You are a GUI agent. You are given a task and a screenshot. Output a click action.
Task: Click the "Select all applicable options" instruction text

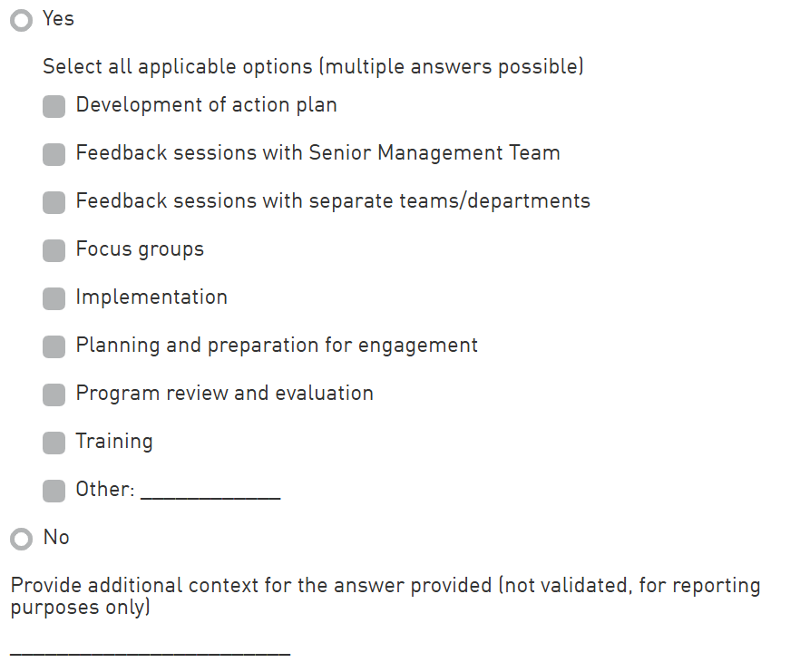313,67
